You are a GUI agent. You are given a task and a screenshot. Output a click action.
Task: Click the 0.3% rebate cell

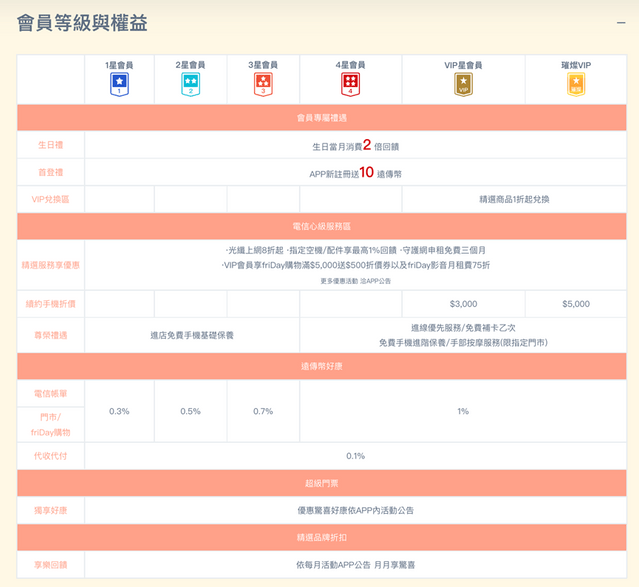pos(119,411)
